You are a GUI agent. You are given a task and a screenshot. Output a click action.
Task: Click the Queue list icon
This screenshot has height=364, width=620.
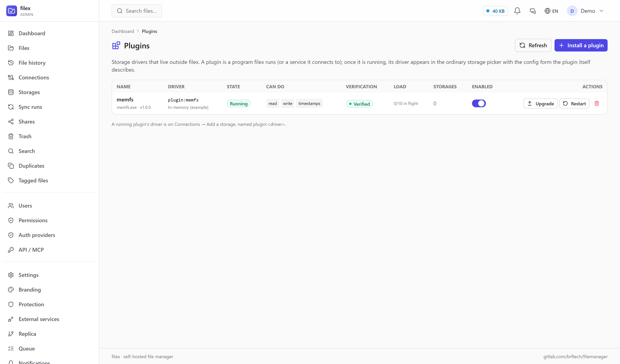(11, 349)
